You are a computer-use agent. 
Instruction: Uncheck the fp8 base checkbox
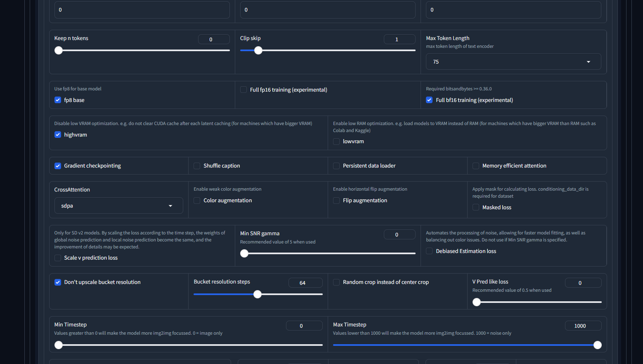(58, 100)
